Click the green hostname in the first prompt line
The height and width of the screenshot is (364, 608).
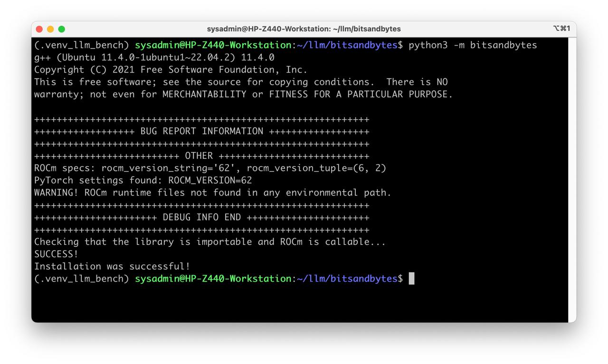[x=213, y=45]
